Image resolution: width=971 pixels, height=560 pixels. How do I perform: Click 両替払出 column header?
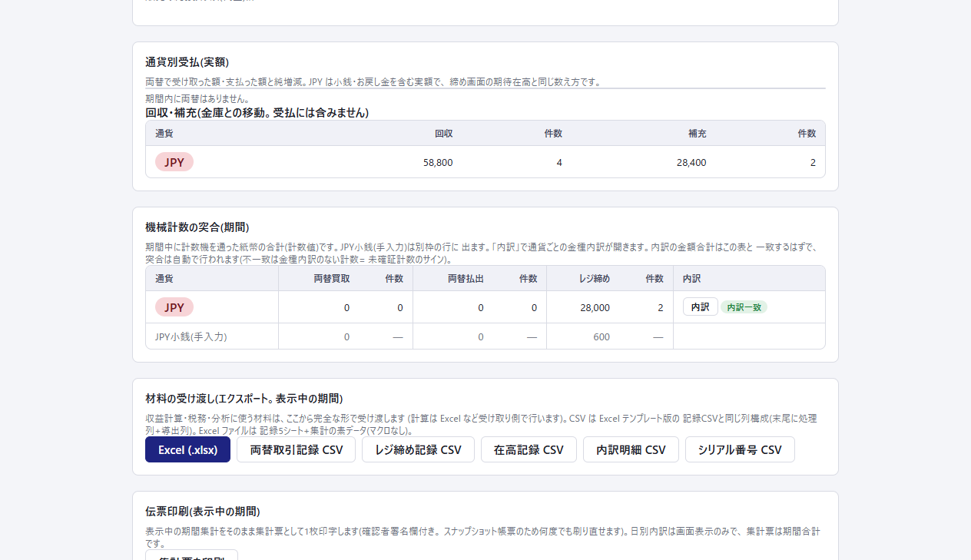(x=466, y=278)
